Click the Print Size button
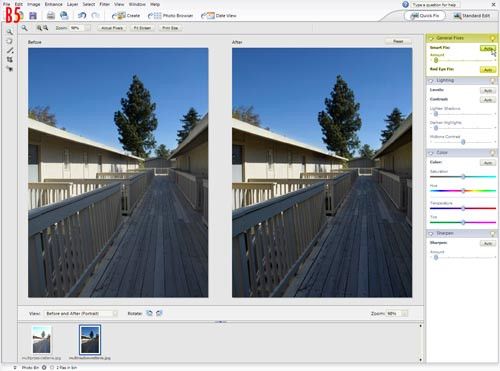The image size is (500, 371). [170, 28]
